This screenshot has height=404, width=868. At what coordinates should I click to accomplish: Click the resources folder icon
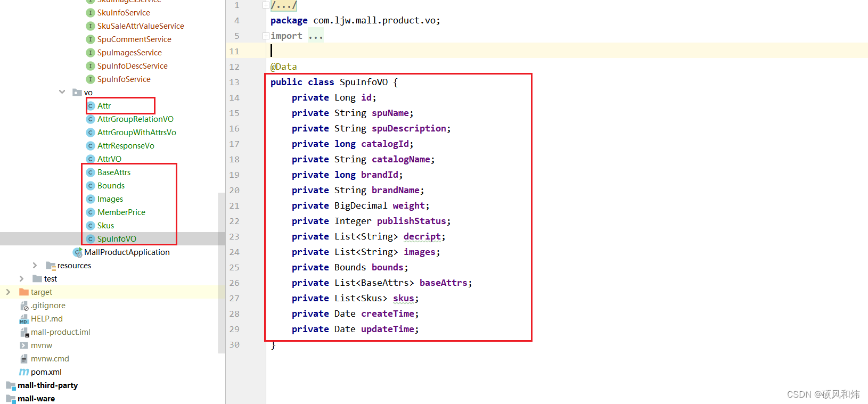click(x=51, y=266)
